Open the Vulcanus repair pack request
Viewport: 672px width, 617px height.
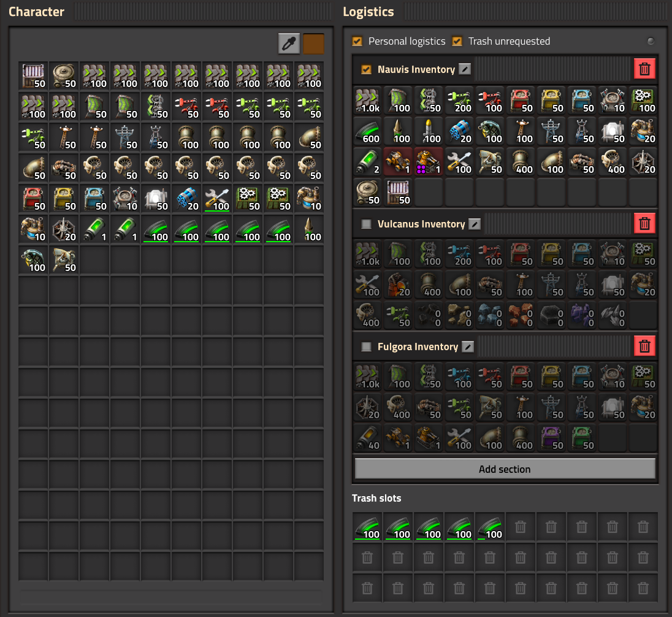[x=368, y=285]
